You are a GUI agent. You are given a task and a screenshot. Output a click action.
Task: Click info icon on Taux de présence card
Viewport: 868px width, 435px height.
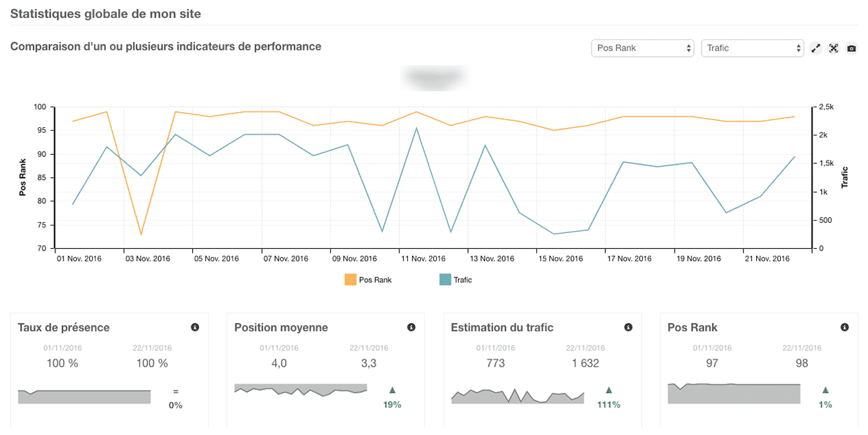pos(195,327)
